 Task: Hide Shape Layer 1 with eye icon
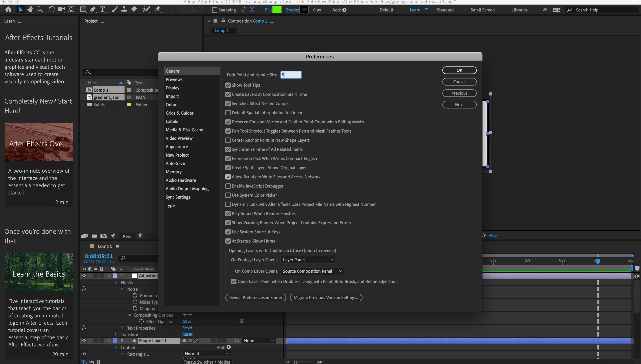[84, 341]
